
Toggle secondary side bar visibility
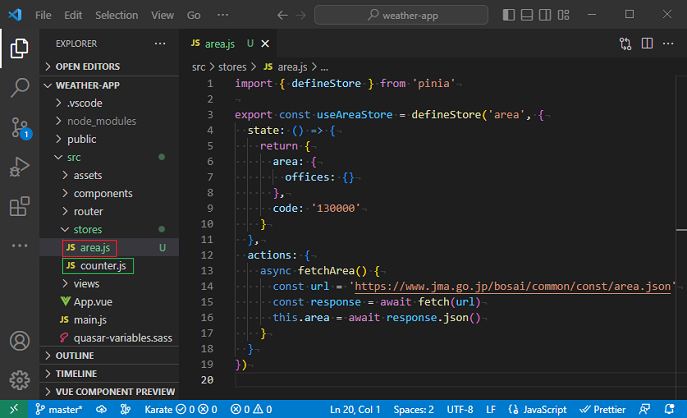(545, 15)
